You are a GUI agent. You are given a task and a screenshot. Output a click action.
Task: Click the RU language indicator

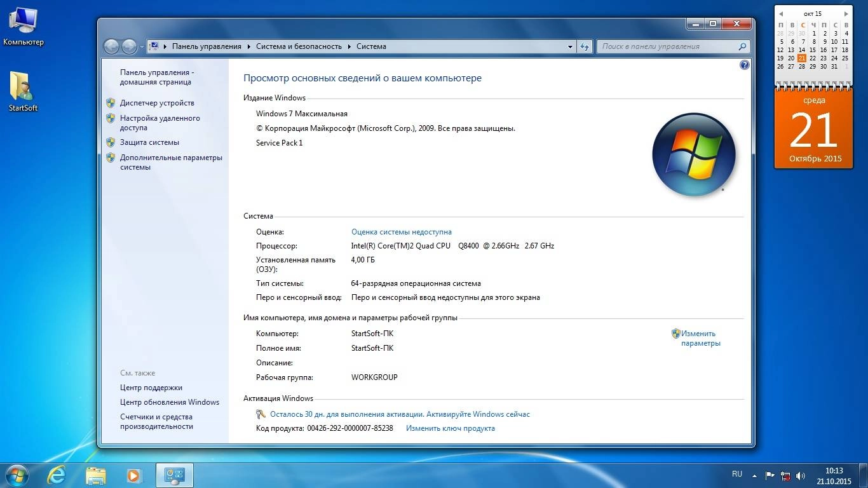click(x=737, y=474)
